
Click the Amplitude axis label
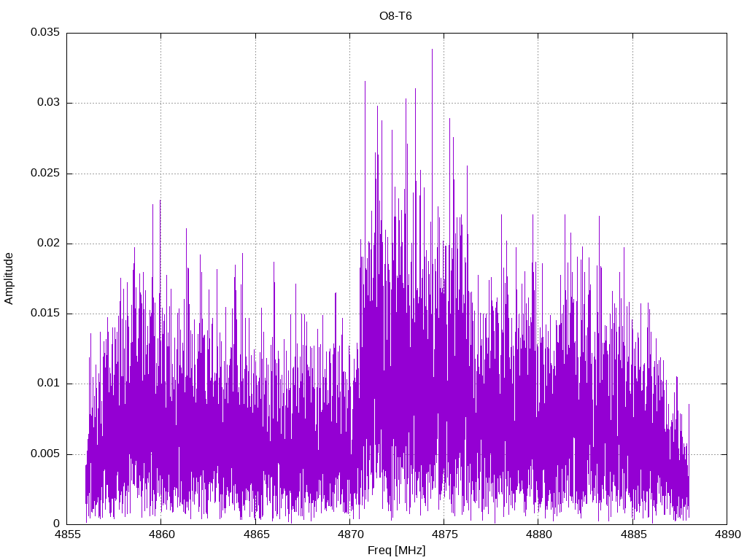coord(9,279)
